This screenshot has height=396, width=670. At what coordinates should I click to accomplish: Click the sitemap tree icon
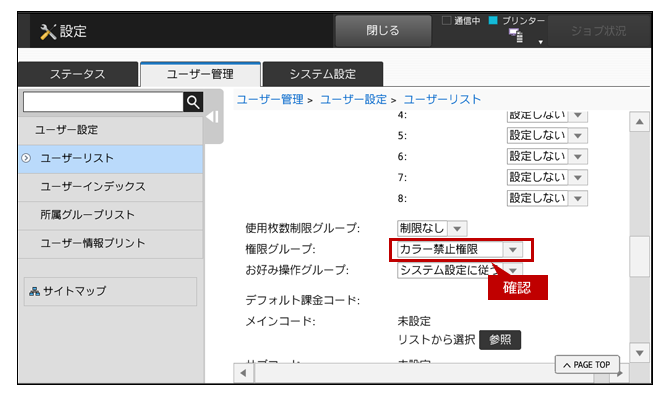(x=34, y=291)
